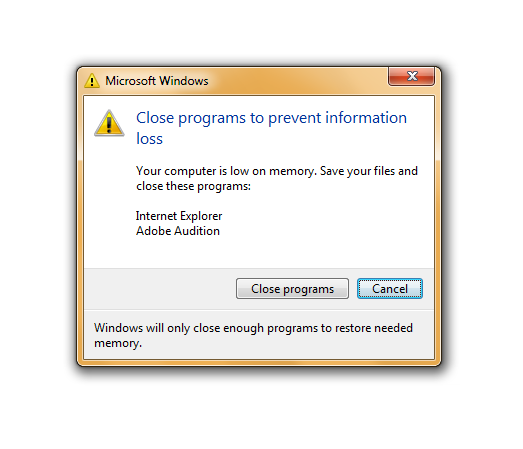This screenshot has height=449, width=523.
Task: Close the dialog with the red X
Action: click(412, 76)
